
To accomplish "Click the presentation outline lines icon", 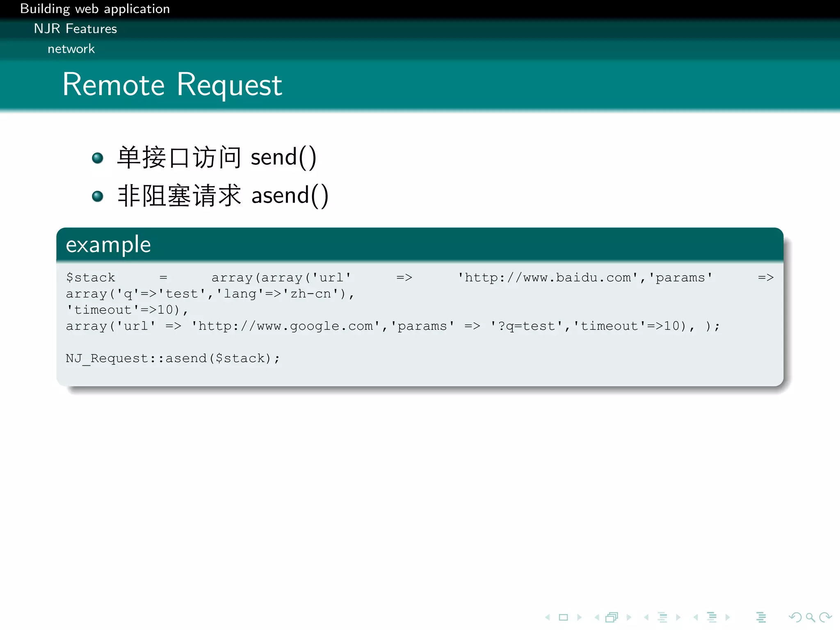I will coord(761,617).
